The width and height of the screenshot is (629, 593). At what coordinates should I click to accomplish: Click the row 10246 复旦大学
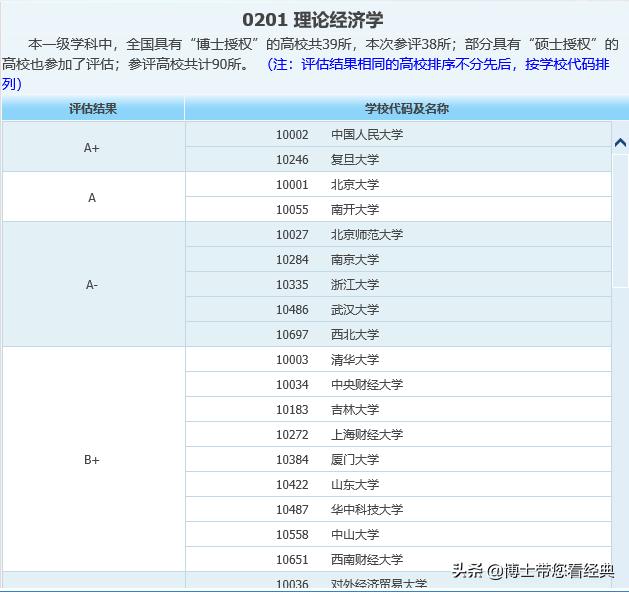pyautogui.click(x=398, y=159)
